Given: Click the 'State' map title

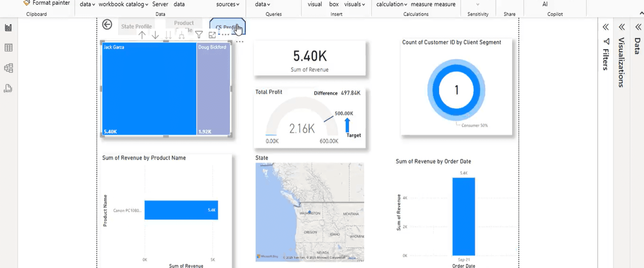Looking at the screenshot, I should point(262,158).
